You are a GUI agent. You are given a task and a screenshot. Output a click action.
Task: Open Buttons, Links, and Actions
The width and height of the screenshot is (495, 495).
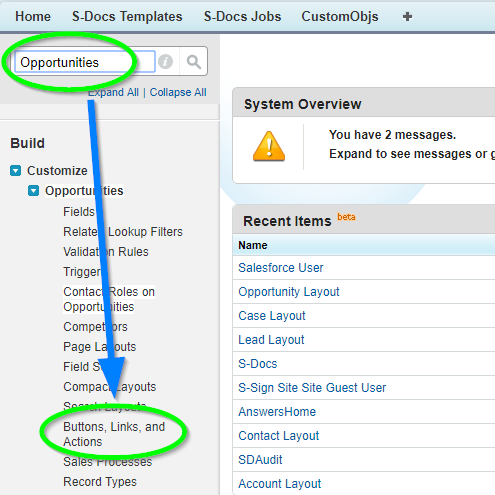pos(114,434)
